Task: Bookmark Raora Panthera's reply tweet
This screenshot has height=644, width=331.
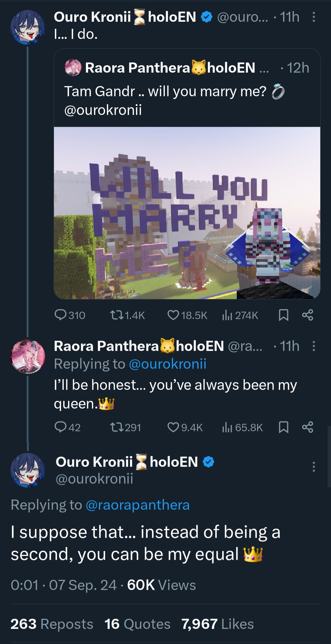Action: 283,427
